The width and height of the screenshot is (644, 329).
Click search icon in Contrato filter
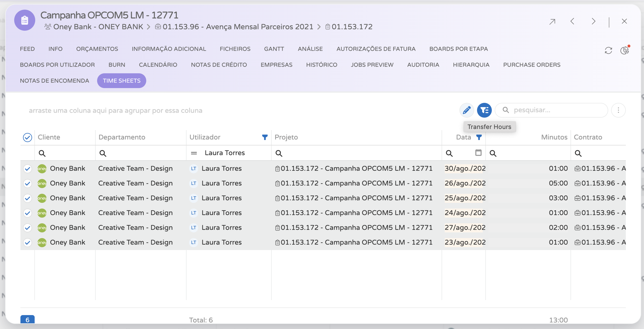click(x=578, y=153)
